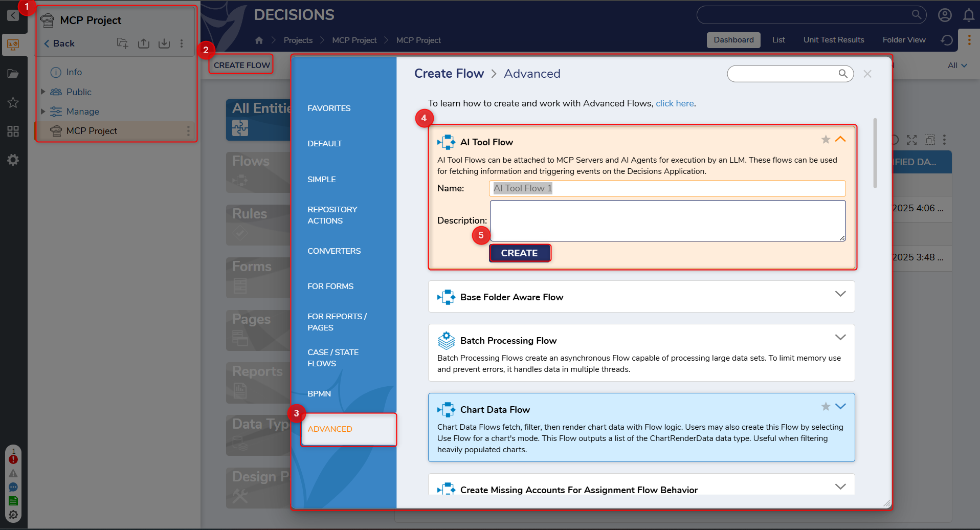This screenshot has height=530, width=980.
Task: Select the CONVERTERS category
Action: [x=334, y=251]
